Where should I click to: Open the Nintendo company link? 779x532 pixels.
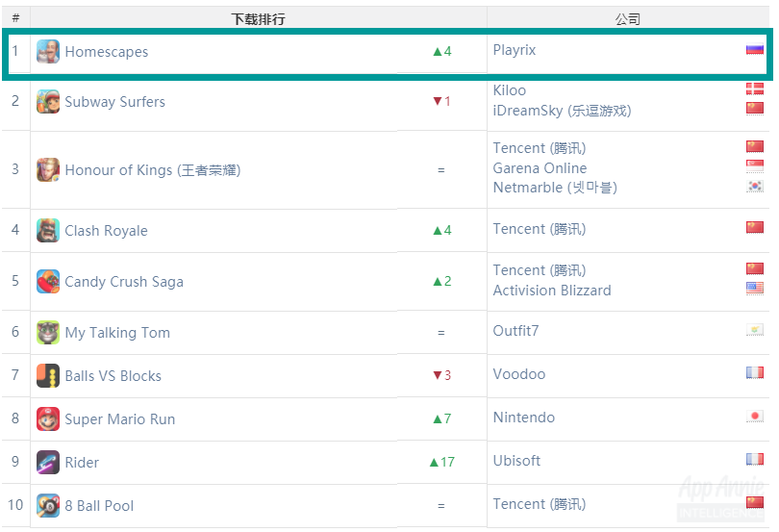click(x=523, y=418)
